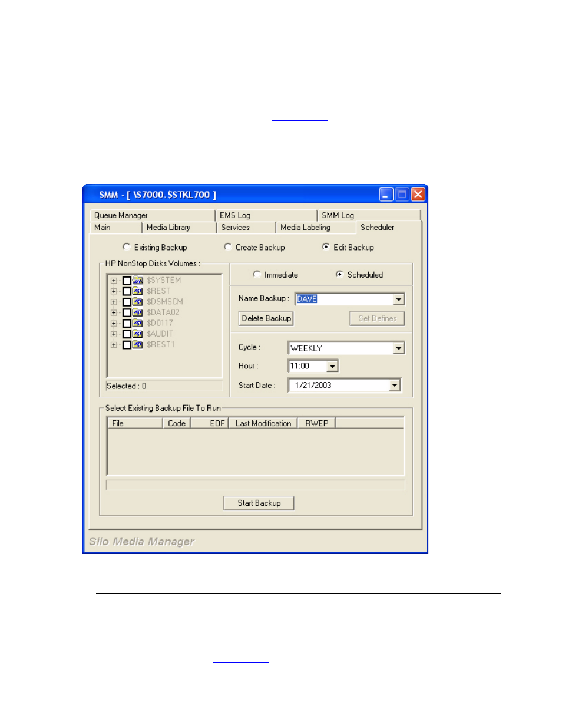The width and height of the screenshot is (562, 728).
Task: Expand the $D0117 tree node
Action: [114, 323]
